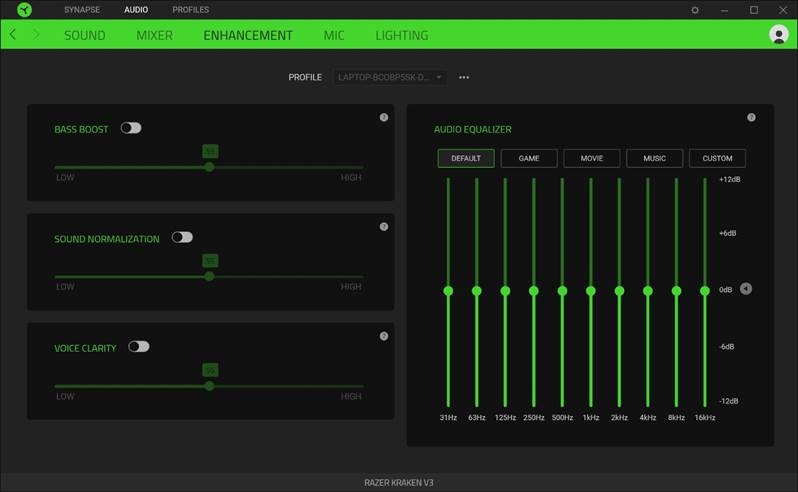Click the 2kHz equalizer slider handle

pos(619,291)
